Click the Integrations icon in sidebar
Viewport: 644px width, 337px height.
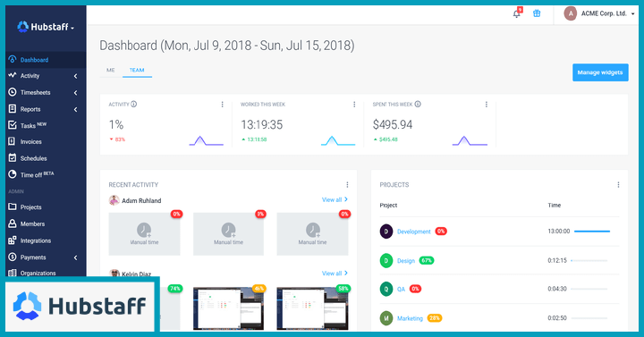click(x=13, y=240)
